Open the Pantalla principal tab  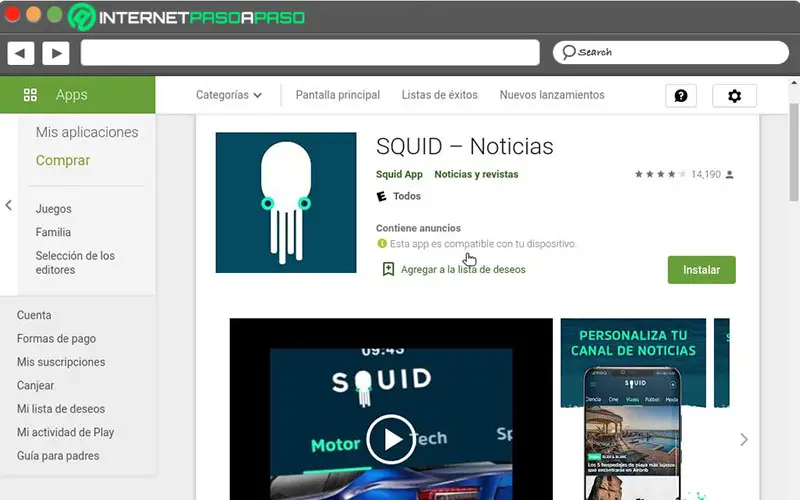coord(338,95)
